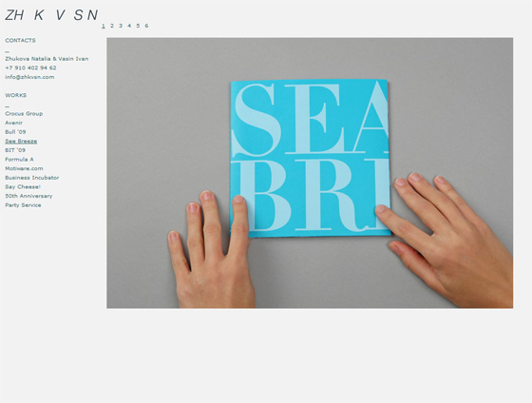Viewport: 532px width, 403px height.
Task: Open the Avenir project
Action: tap(13, 123)
